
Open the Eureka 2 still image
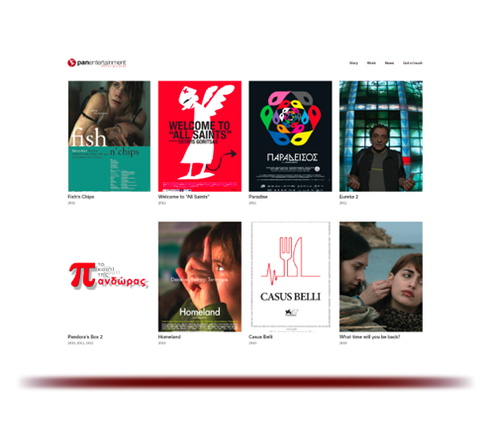coord(381,136)
